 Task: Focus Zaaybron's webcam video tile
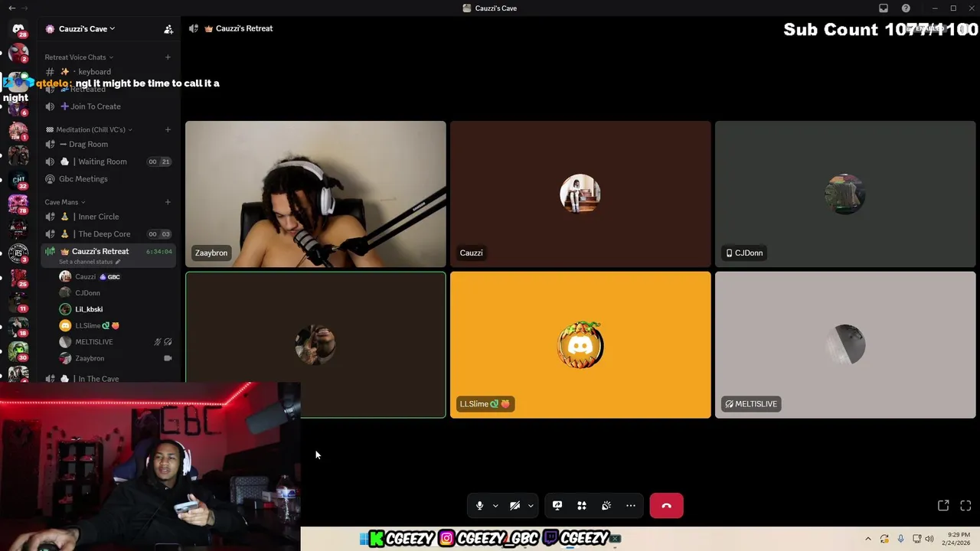tap(315, 194)
